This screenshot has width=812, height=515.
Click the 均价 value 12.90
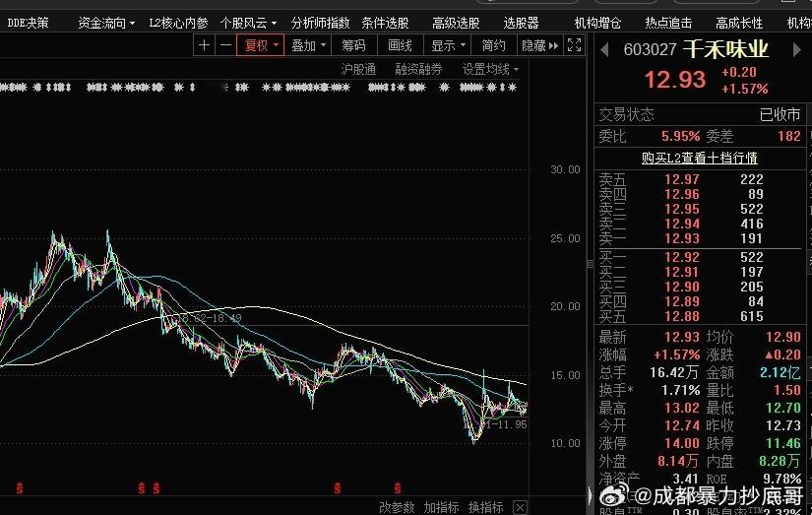coord(783,338)
